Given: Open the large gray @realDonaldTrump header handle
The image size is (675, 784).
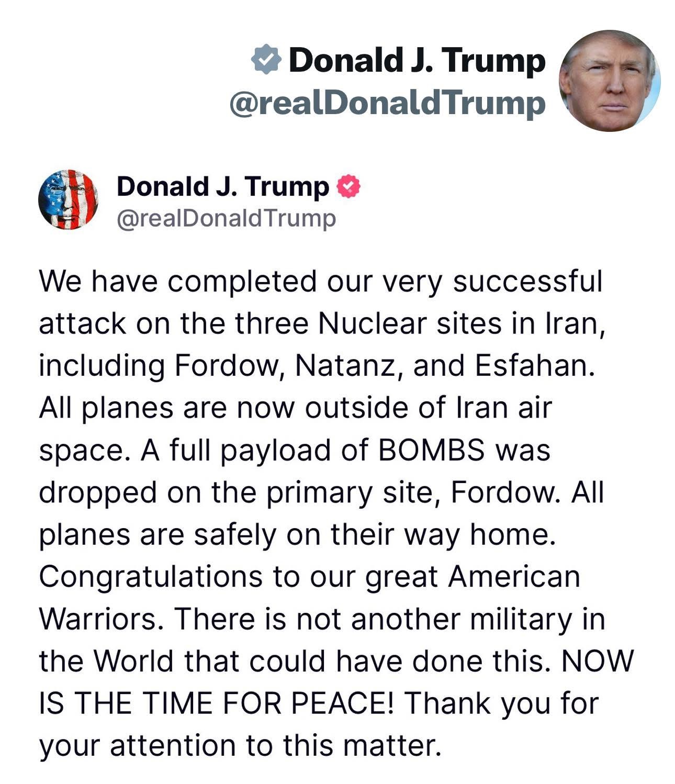Looking at the screenshot, I should (x=387, y=103).
